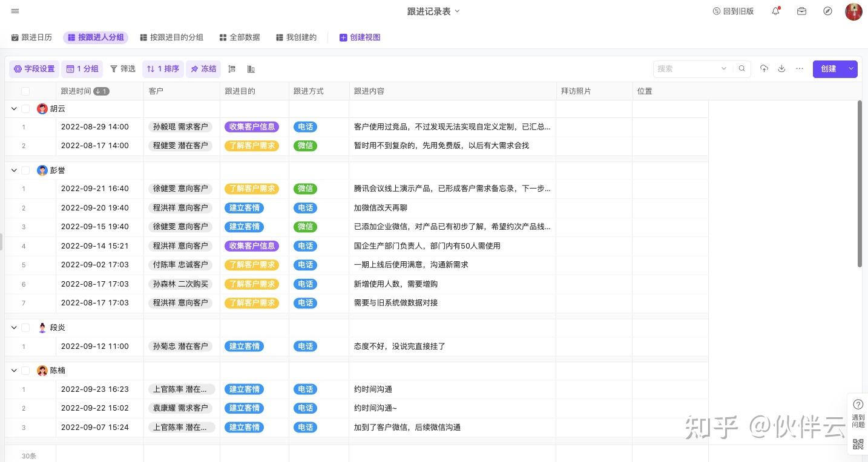
Task: Open the QR code icon
Action: click(858, 444)
